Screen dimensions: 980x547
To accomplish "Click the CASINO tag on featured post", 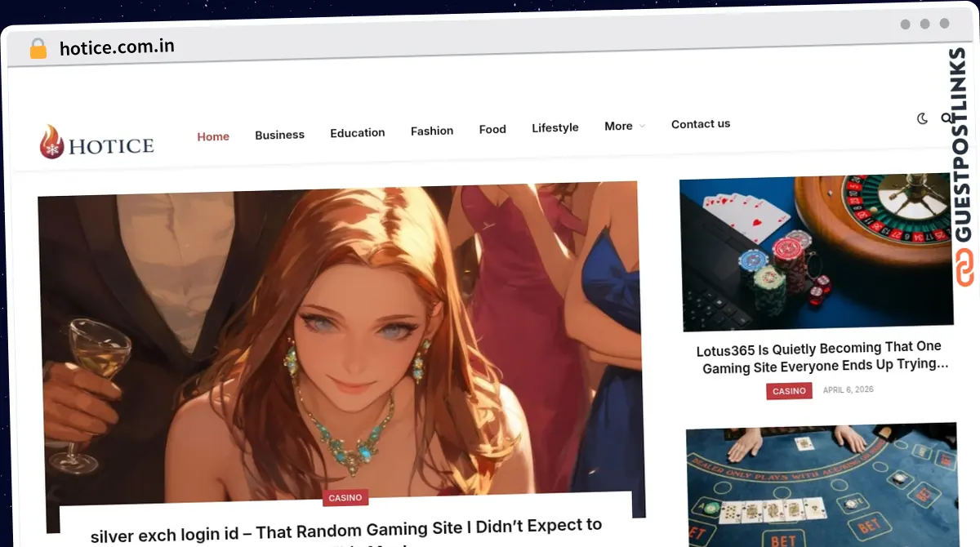I will pos(345,497).
